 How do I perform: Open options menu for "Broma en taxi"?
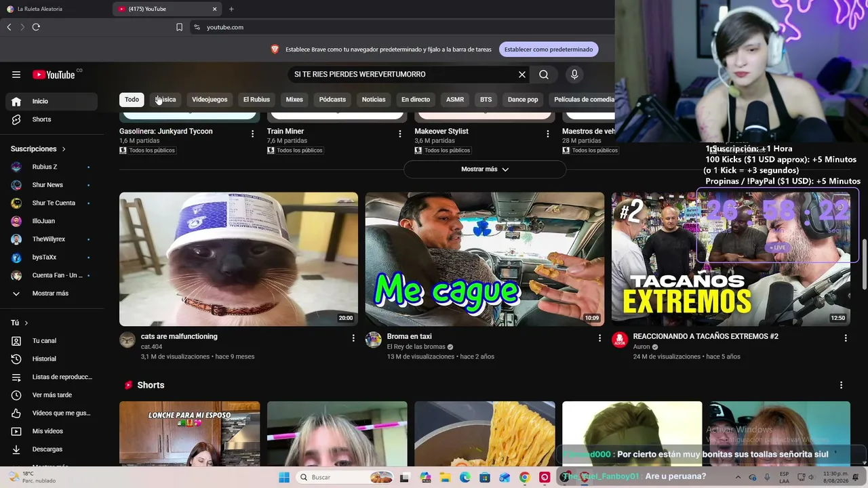pos(599,338)
